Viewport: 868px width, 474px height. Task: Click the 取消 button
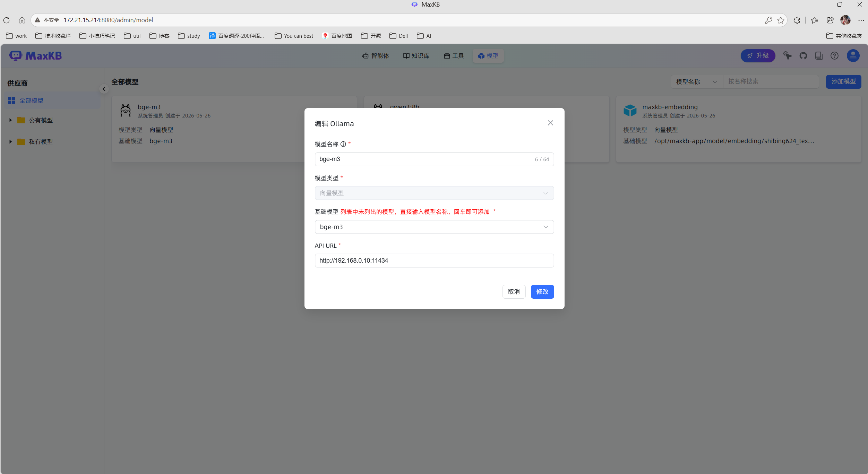click(x=514, y=292)
